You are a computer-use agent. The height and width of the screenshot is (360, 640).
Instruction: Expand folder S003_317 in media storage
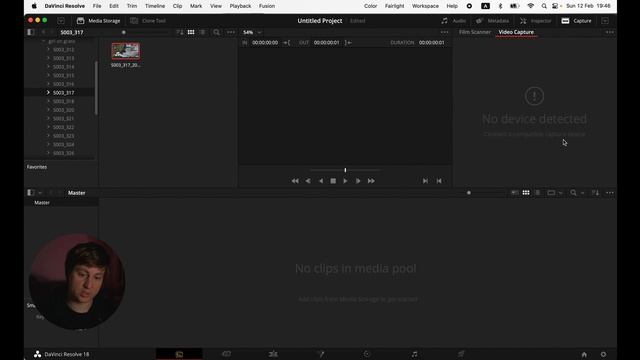point(48,93)
